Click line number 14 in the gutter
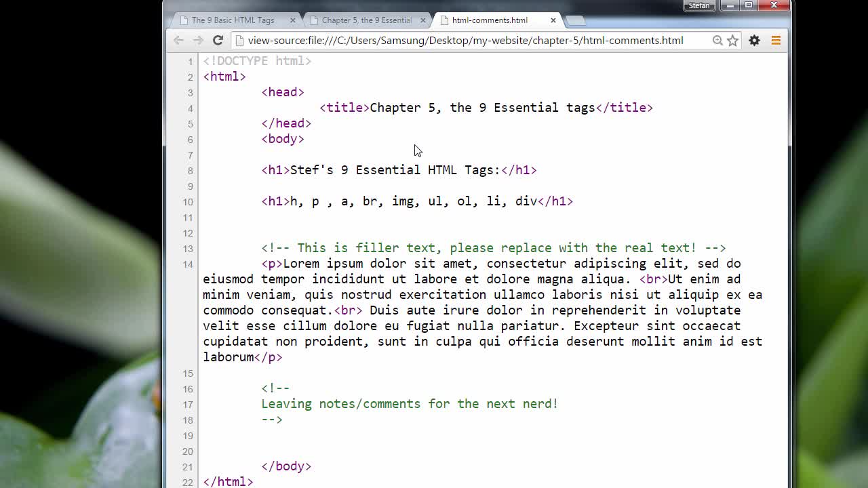 188,264
